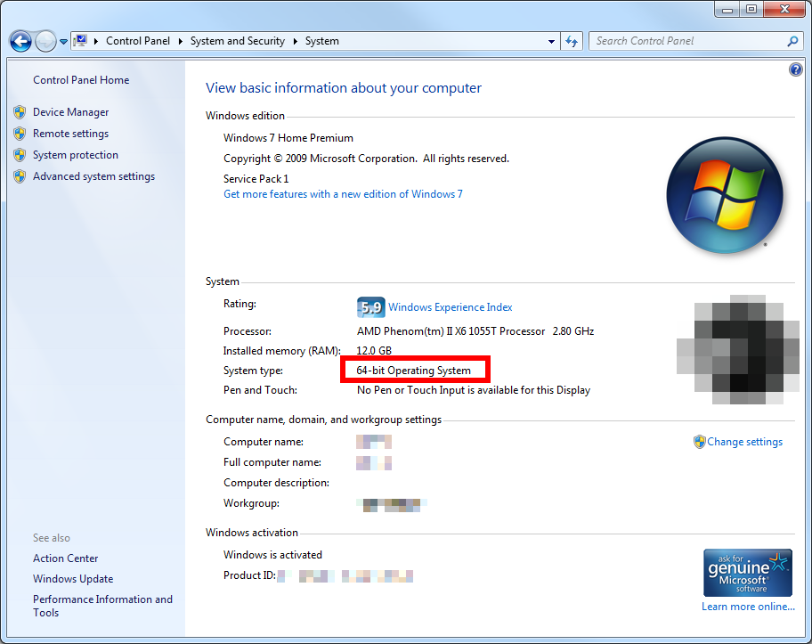Click the Windows 7 Home Premium text
The height and width of the screenshot is (644, 812).
click(x=288, y=138)
